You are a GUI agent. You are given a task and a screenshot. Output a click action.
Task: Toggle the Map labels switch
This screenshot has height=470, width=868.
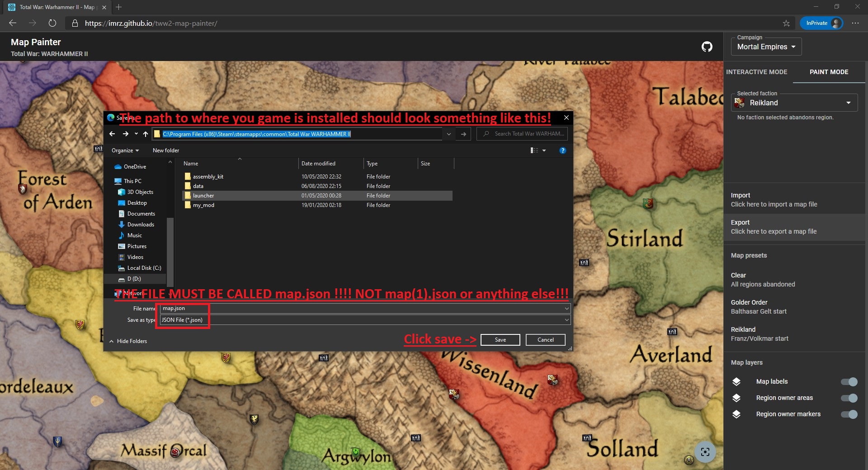click(849, 381)
